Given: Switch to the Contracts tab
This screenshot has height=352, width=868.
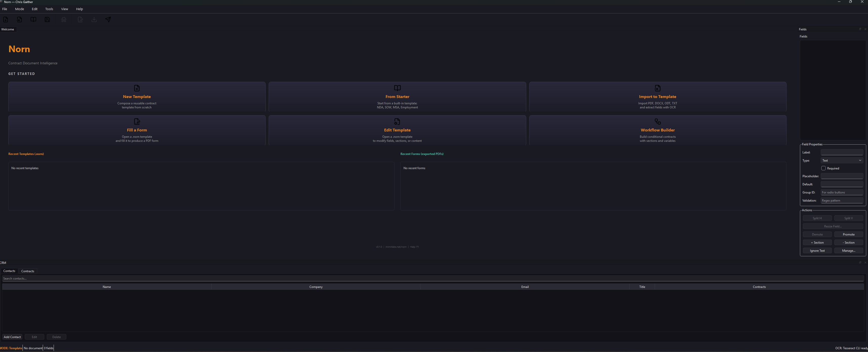Looking at the screenshot, I should point(28,271).
